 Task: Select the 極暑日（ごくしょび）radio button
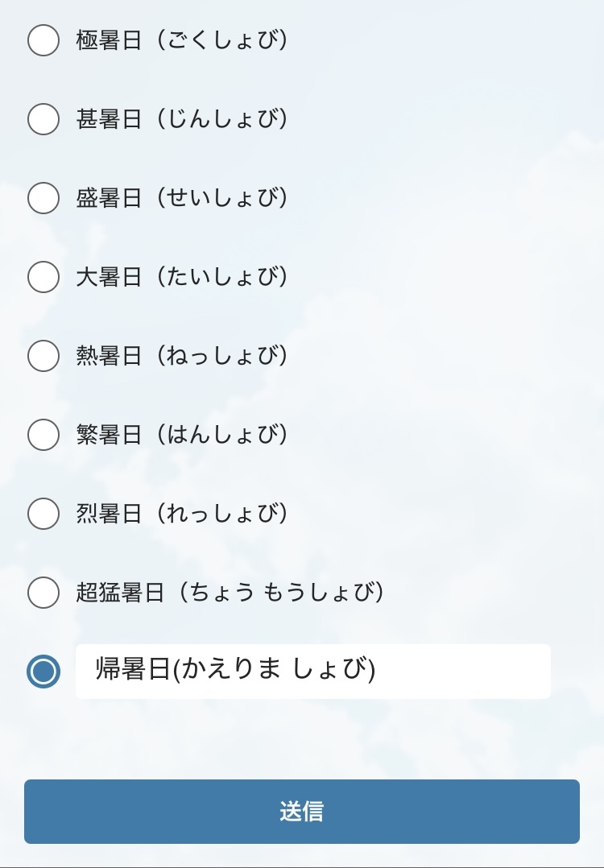click(43, 40)
